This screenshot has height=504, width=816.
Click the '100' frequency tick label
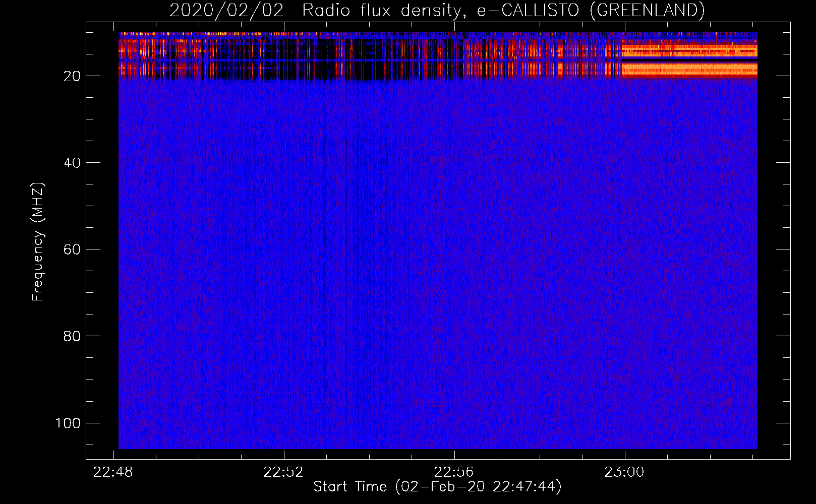pyautogui.click(x=68, y=423)
